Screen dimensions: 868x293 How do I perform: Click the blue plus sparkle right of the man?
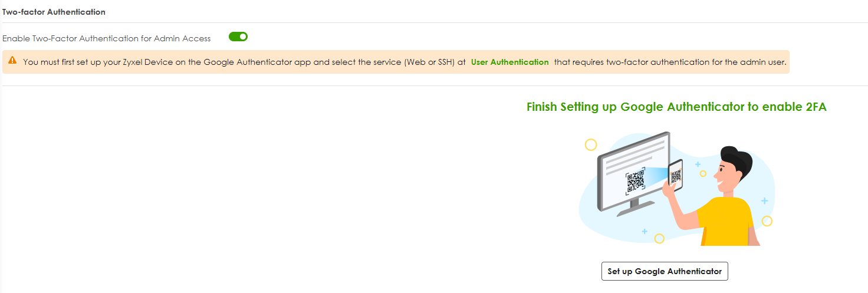click(764, 201)
